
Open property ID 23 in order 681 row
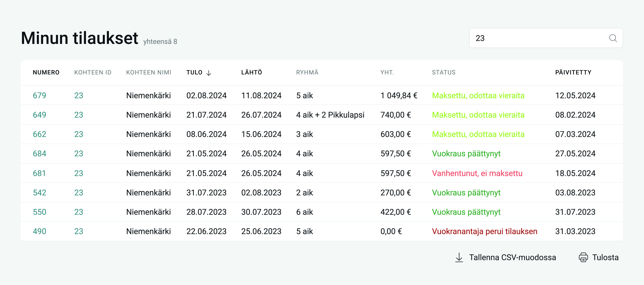[x=79, y=173]
